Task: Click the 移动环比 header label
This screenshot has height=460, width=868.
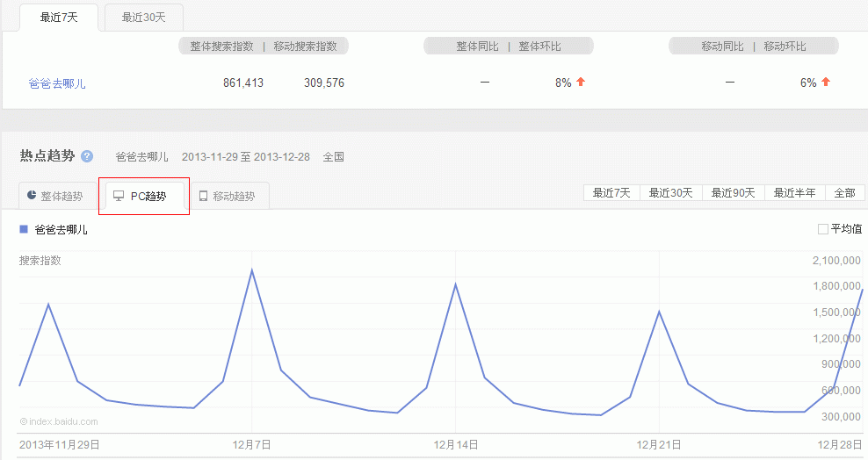Action: pyautogui.click(x=785, y=47)
